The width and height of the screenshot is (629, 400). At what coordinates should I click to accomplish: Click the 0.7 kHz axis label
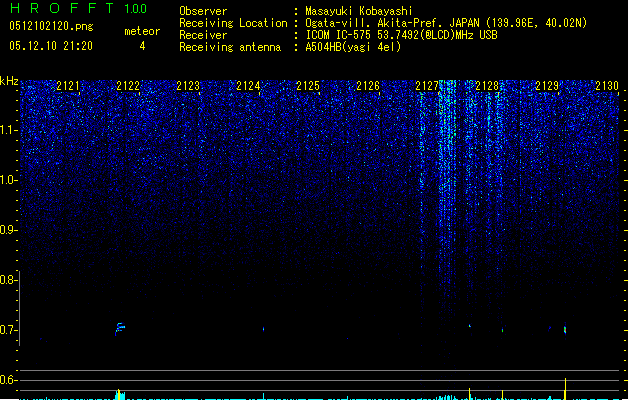(x=8, y=330)
